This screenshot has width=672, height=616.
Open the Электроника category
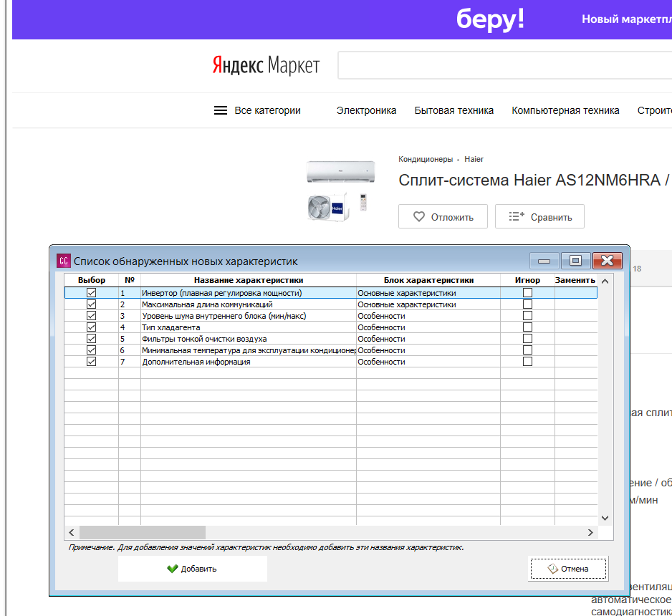point(366,110)
